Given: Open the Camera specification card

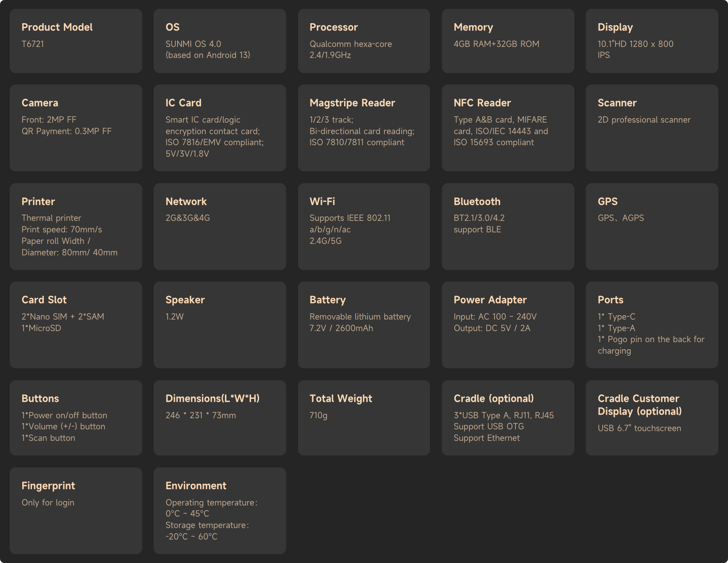Looking at the screenshot, I should 76,128.
